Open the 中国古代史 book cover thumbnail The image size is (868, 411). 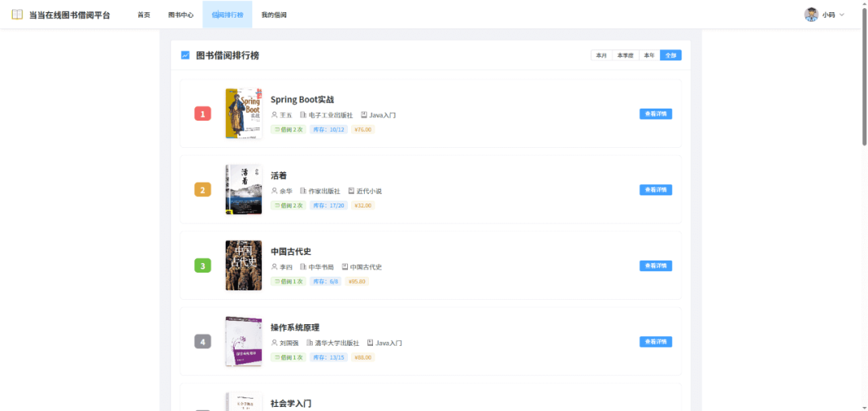[244, 265]
